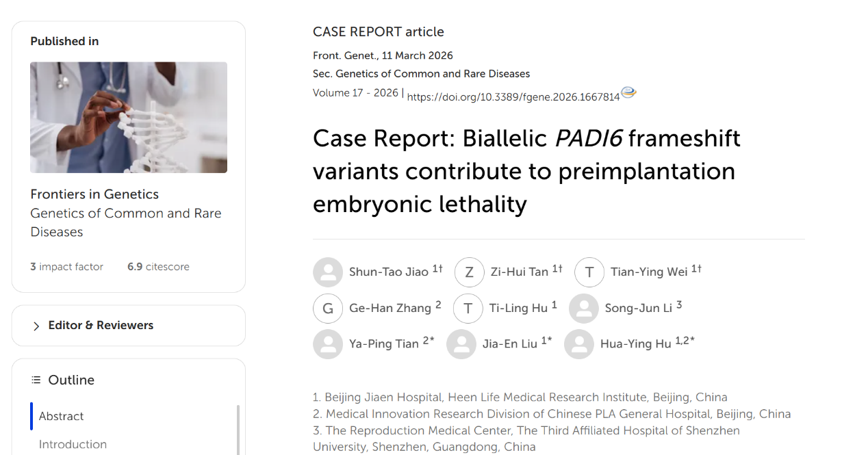Viewport: 868px width, 455px height.
Task: Click the Outline list icon
Action: pyautogui.click(x=36, y=380)
